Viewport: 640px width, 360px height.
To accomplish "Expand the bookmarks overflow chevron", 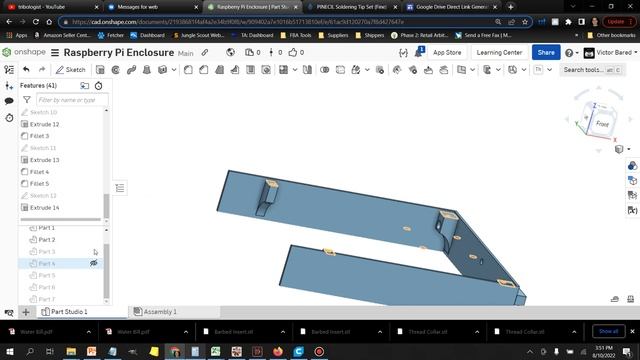I will 576,36.
